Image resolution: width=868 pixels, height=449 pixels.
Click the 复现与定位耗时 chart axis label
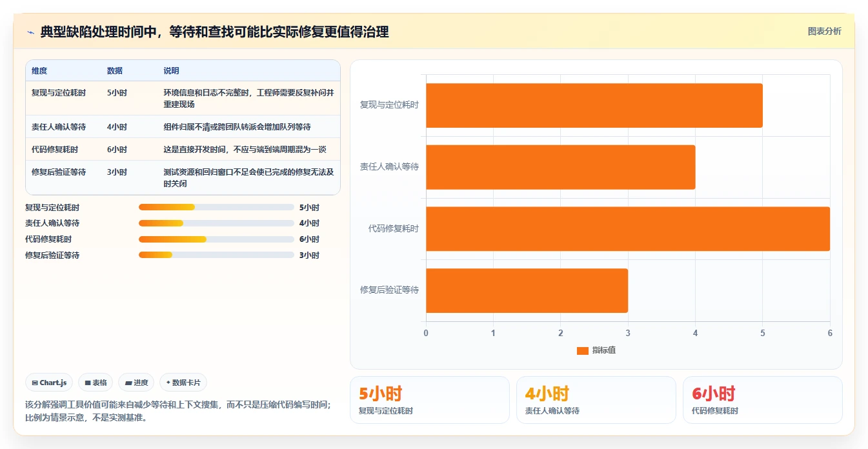click(x=389, y=105)
